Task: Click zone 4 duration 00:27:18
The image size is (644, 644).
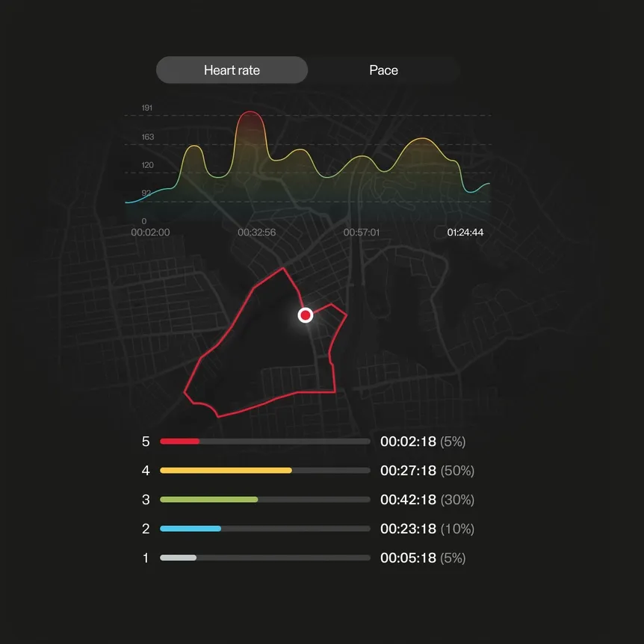Action: point(408,471)
